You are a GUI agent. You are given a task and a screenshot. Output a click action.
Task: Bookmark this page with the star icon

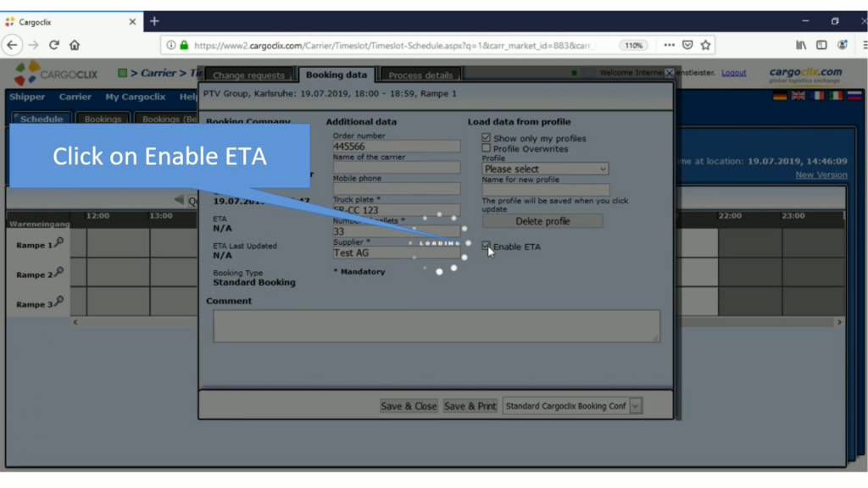pyautogui.click(x=705, y=45)
